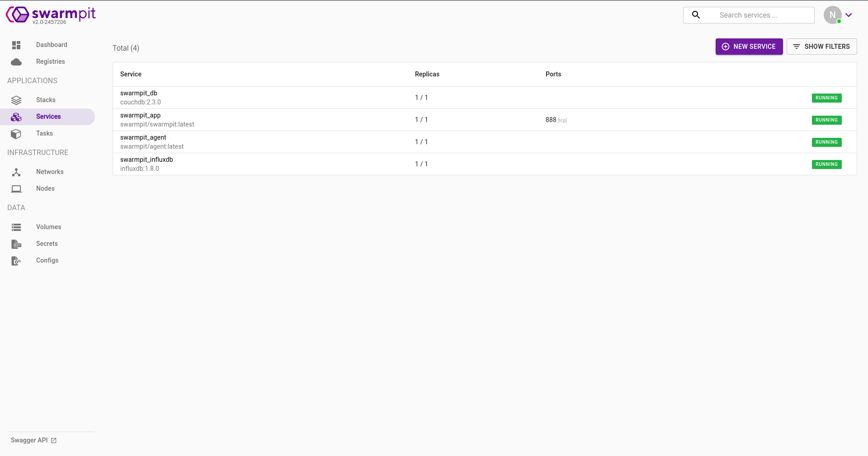The height and width of the screenshot is (456, 868).
Task: Expand the user account menu chevron
Action: [849, 15]
